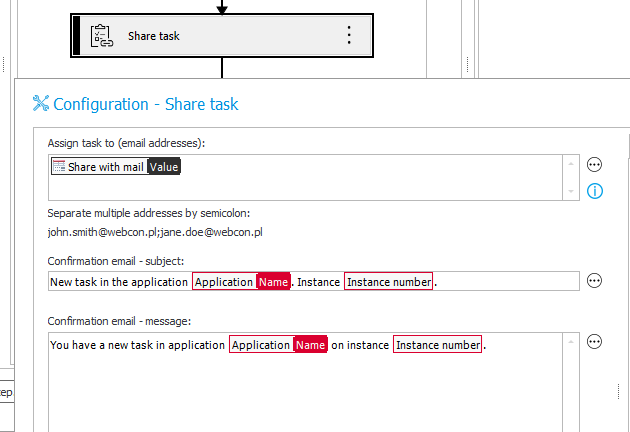Click the Share with mail Value tag
The width and height of the screenshot is (630, 432).
coord(116,167)
